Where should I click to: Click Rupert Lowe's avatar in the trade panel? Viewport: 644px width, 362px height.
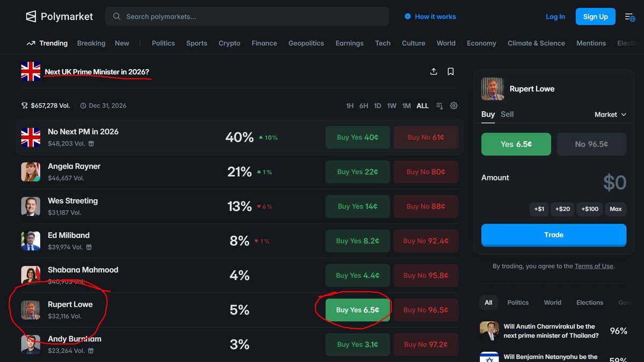(493, 89)
